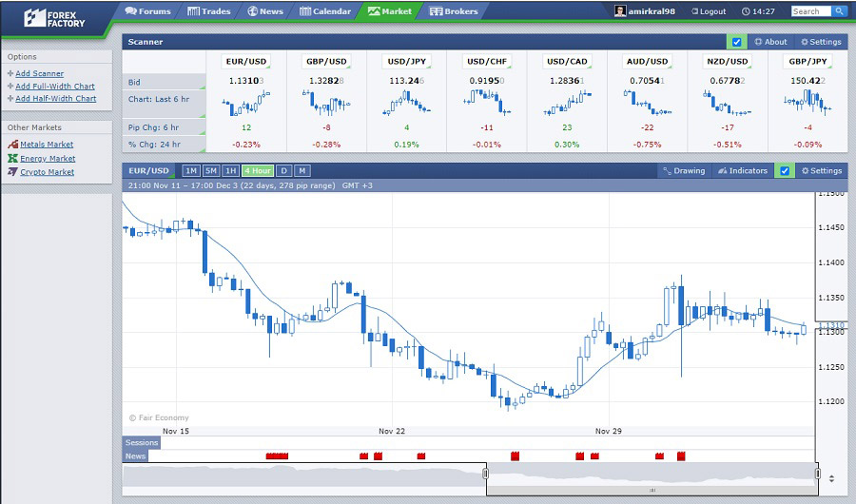The width and height of the screenshot is (856, 504).
Task: Toggle the EUR/USD chart checkbox
Action: point(785,171)
